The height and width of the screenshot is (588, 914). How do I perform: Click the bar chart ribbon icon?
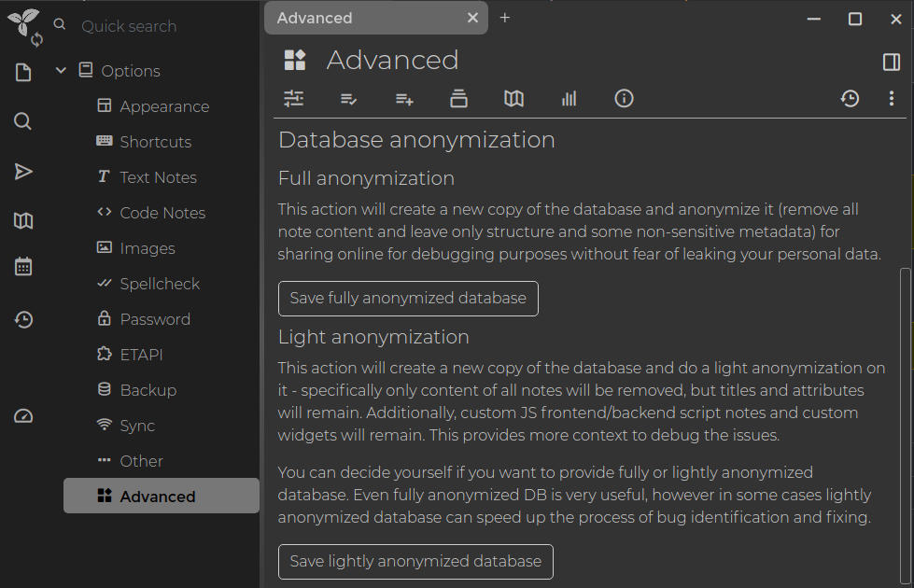(x=569, y=99)
